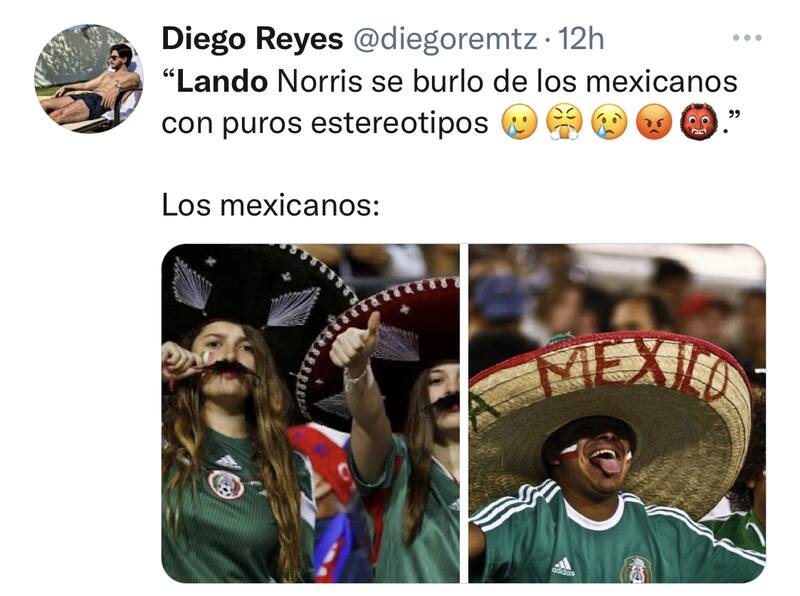Click the 'Los mexicanos:' text line
Screen dimensions: 800x596
[x=270, y=205]
